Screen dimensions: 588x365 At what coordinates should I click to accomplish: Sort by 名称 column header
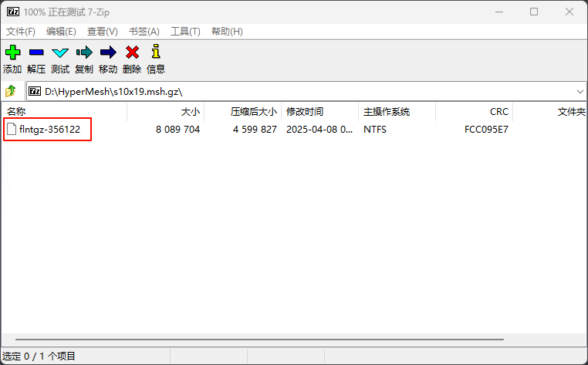tap(65, 111)
